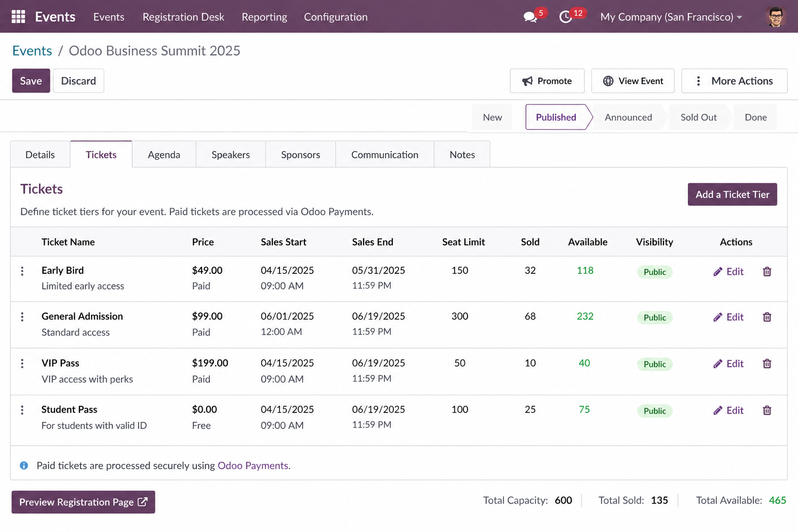Edit the VIP Pass ticket

click(x=728, y=364)
